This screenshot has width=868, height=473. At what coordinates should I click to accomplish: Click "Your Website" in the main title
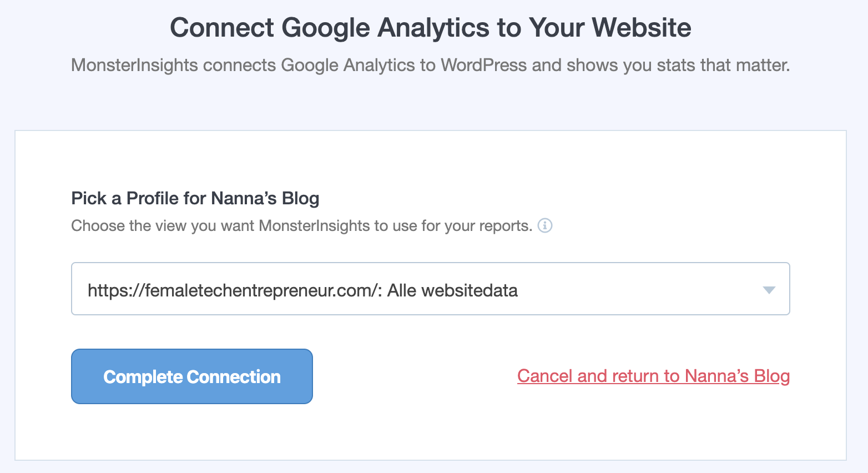(x=610, y=27)
